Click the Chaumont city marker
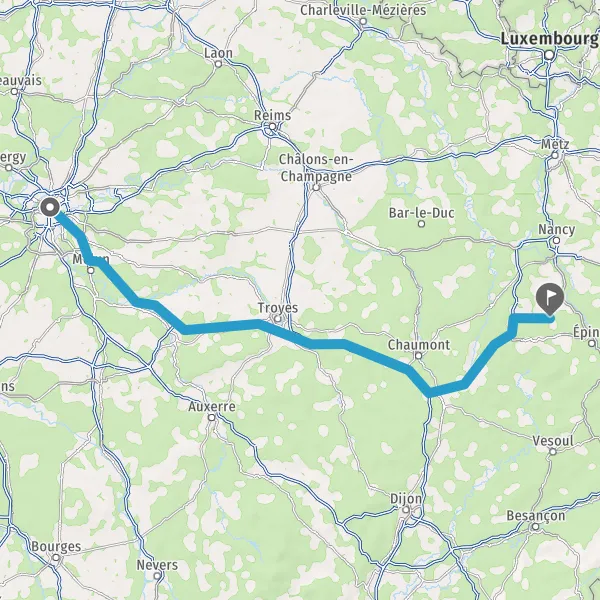 point(419,356)
